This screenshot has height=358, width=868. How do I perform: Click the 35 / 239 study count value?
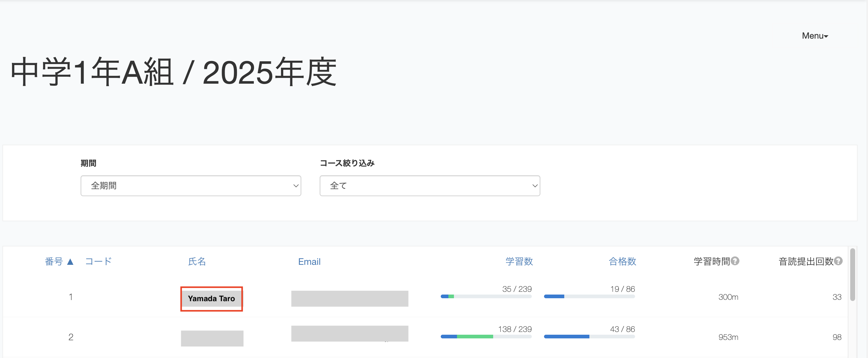pyautogui.click(x=517, y=289)
